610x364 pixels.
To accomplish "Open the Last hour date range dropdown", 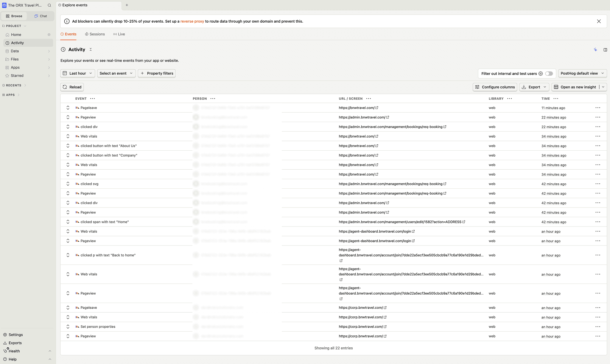I will click(x=78, y=73).
